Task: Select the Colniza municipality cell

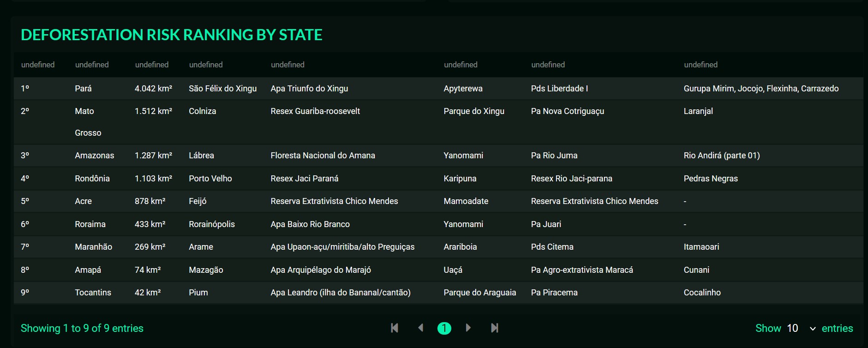Action: click(x=202, y=111)
